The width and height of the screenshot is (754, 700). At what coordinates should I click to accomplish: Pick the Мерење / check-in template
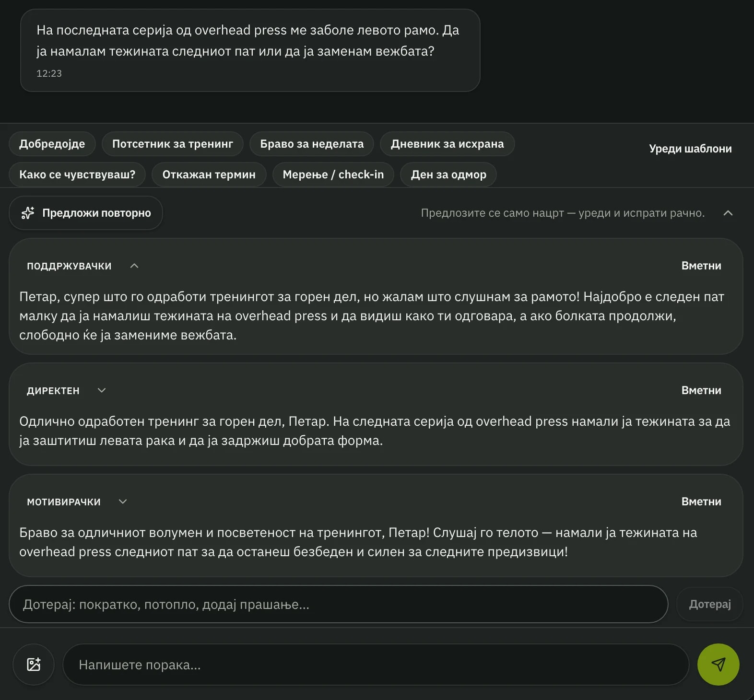click(x=333, y=175)
